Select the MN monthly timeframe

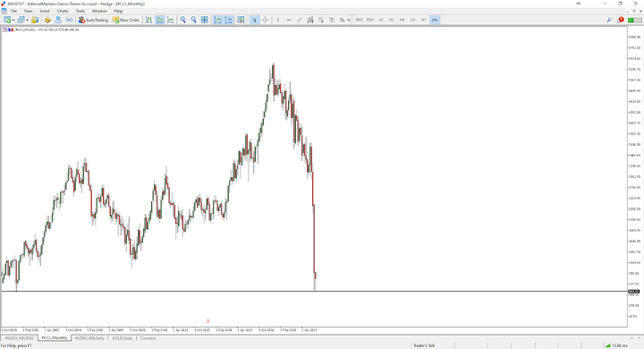tap(435, 20)
